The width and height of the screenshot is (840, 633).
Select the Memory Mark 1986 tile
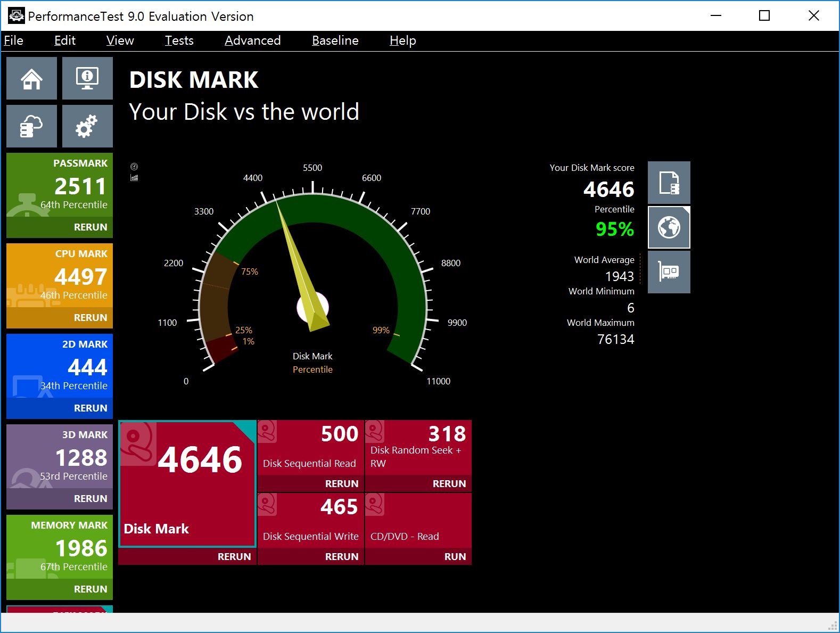[x=60, y=547]
